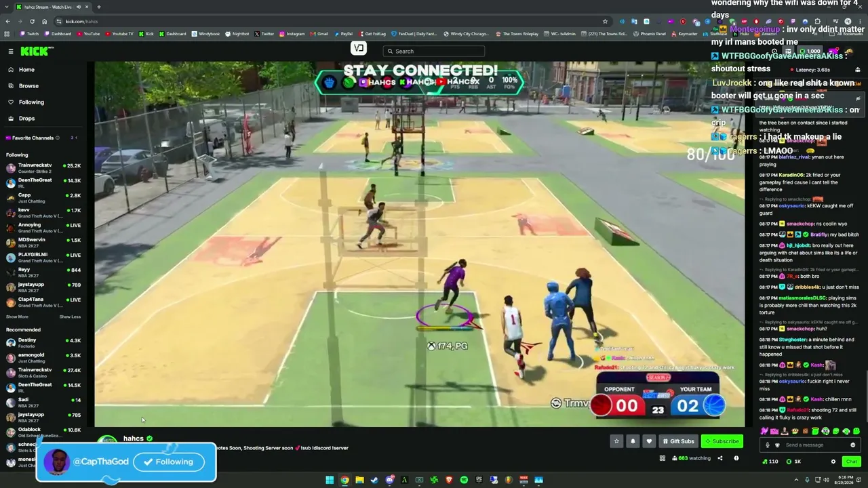This screenshot has width=868, height=488.
Task: Open the Windows Start menu
Action: click(x=330, y=480)
